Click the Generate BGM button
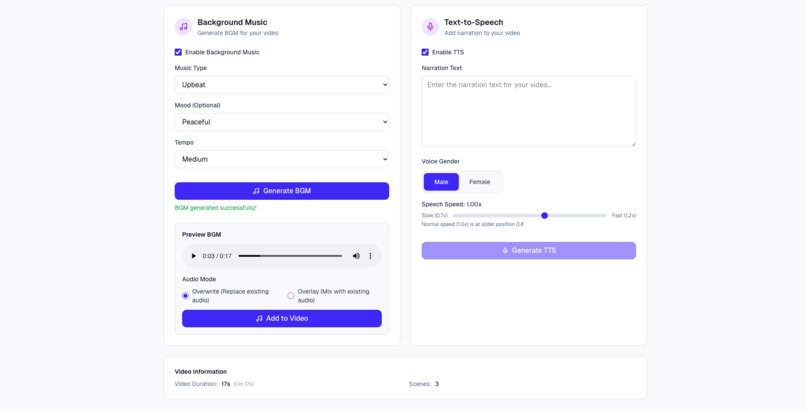The width and height of the screenshot is (806, 411). [282, 191]
